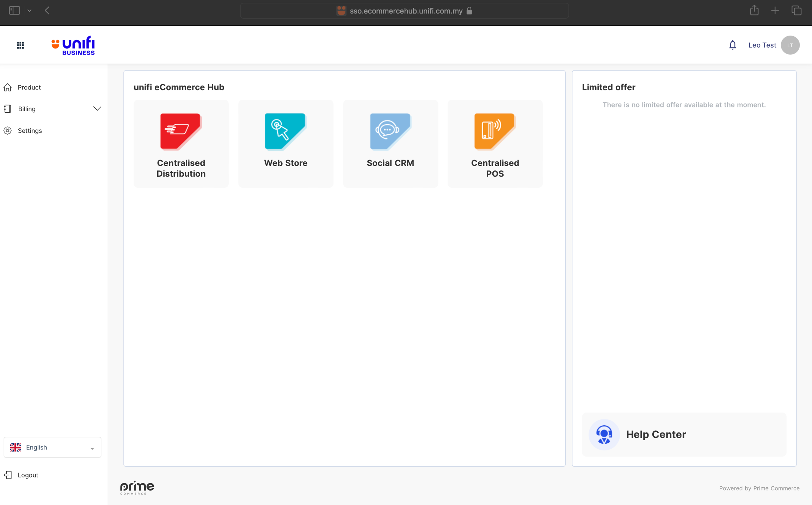Screen dimensions: 812x505
Task: Click the unifi Business logo
Action: (73, 45)
